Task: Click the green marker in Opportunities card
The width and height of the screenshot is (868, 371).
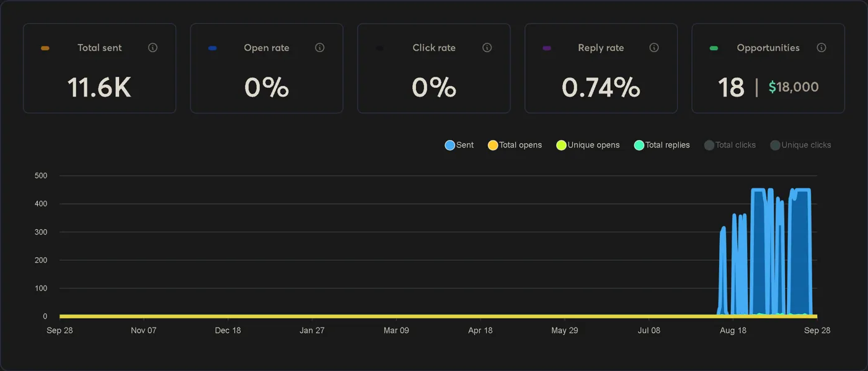Action: click(x=714, y=48)
